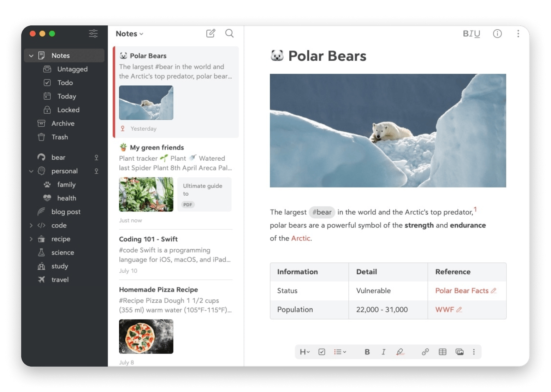551x392 pixels.
Task: Open the Todo section in sidebar
Action: pos(65,83)
